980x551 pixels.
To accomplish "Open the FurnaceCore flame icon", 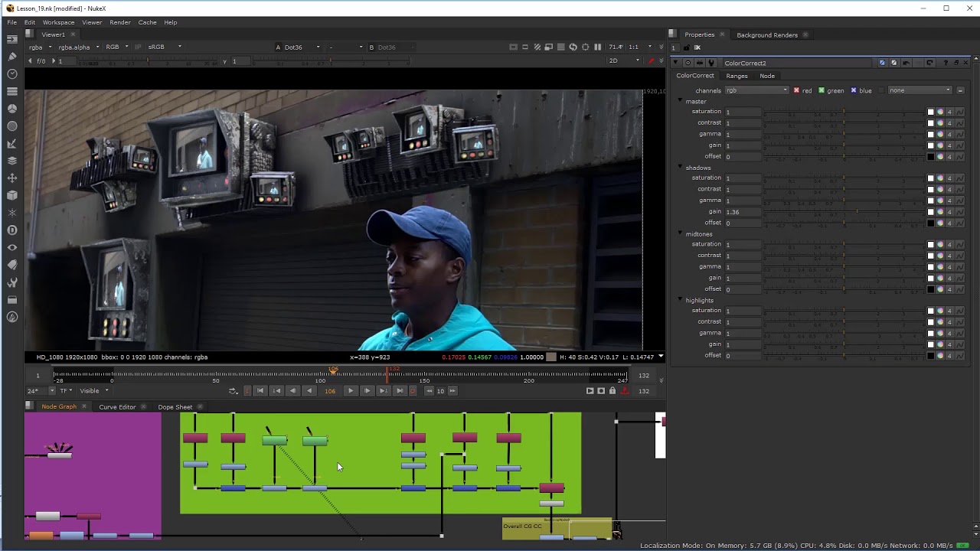I will click(x=11, y=317).
